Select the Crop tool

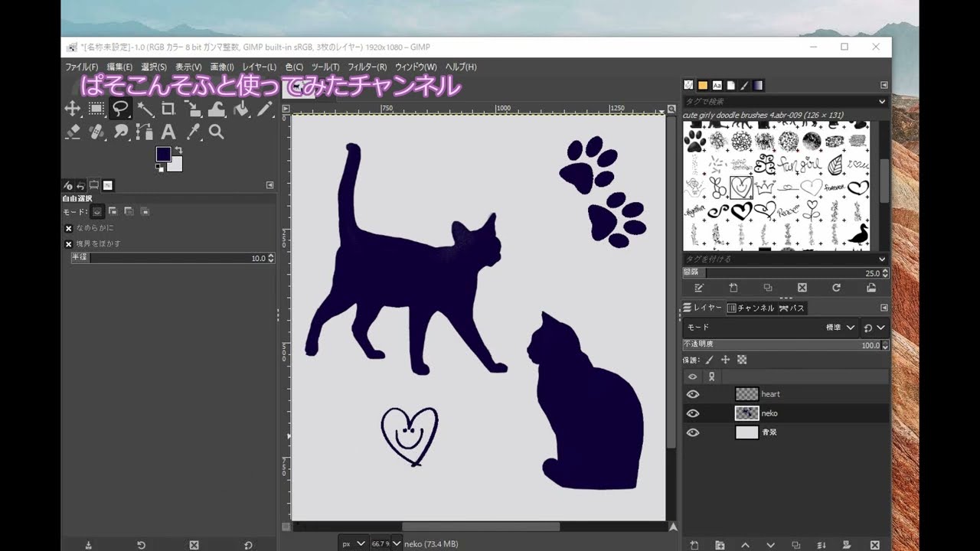pyautogui.click(x=168, y=109)
